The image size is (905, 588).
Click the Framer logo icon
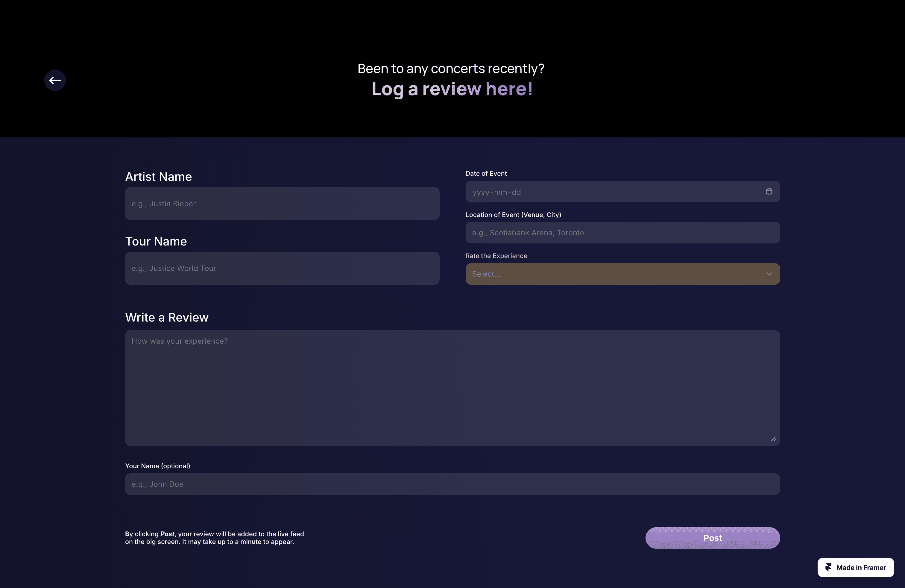coord(828,567)
